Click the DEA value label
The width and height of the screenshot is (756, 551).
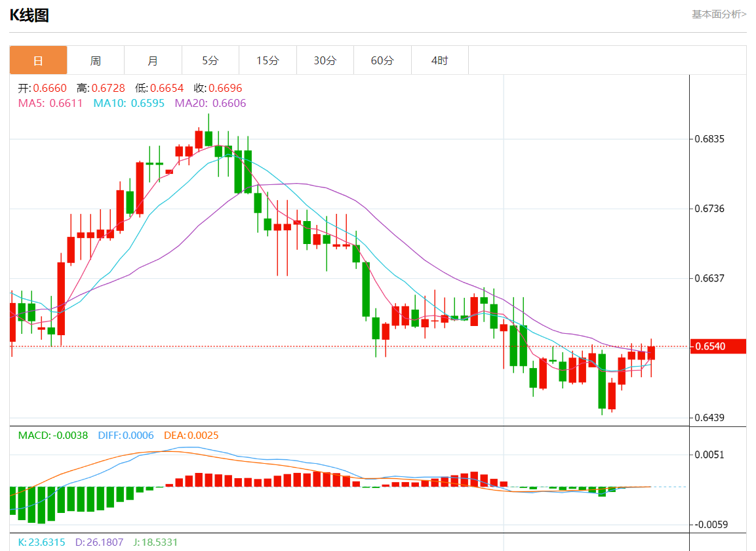tap(190, 436)
